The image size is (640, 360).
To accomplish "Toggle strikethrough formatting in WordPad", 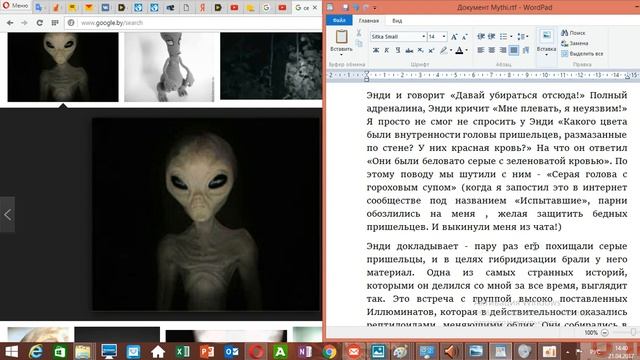I will (409, 50).
